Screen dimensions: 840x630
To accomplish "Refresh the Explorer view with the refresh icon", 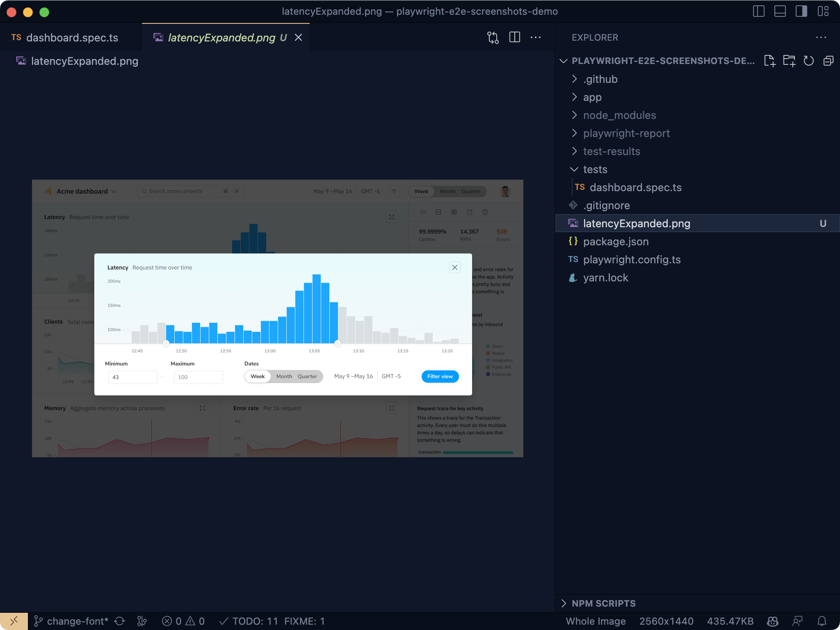I will tap(808, 61).
